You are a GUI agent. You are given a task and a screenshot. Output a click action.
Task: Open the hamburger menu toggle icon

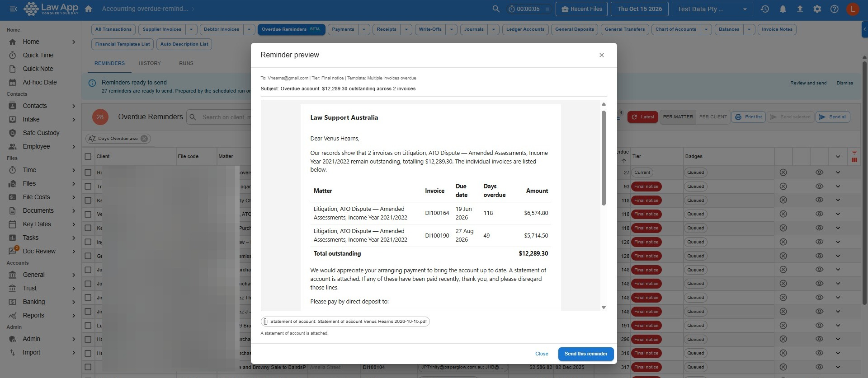click(x=13, y=9)
